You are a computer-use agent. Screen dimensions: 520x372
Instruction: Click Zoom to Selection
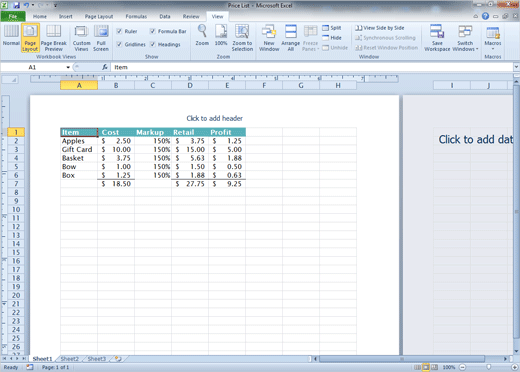pos(242,38)
